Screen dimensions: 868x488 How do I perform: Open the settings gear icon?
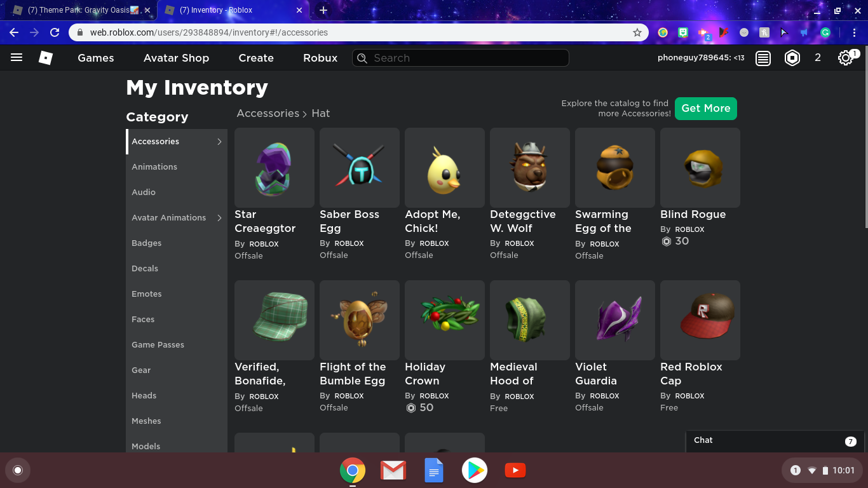point(845,58)
